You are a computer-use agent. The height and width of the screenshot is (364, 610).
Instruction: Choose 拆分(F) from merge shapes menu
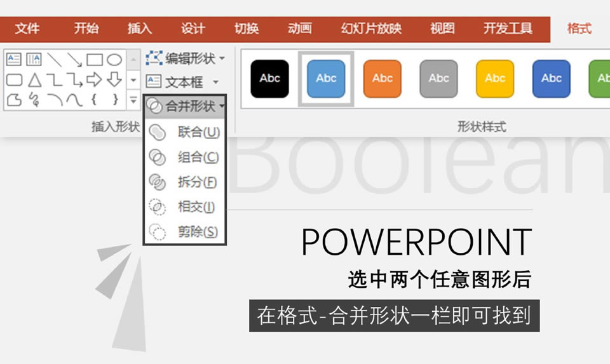point(184,182)
